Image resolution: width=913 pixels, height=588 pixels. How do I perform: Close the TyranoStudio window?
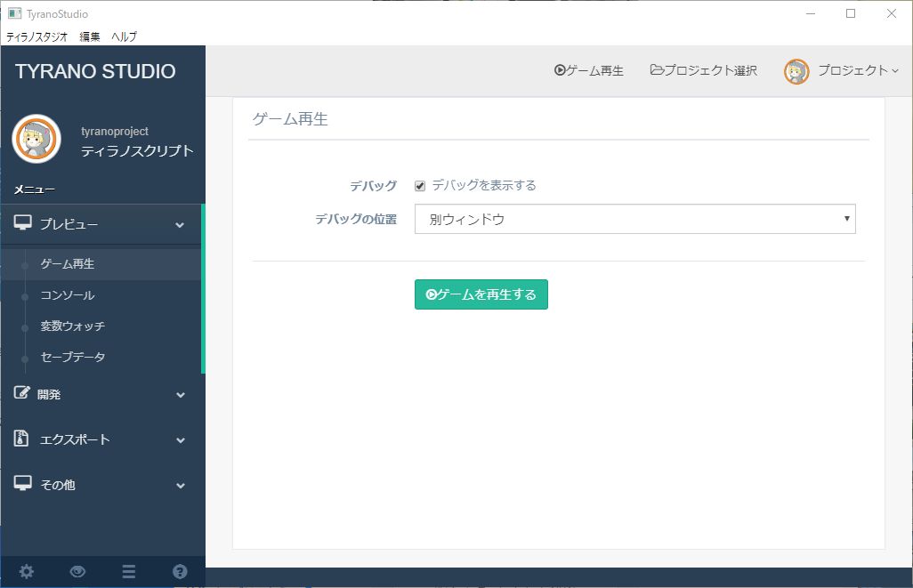coord(892,13)
